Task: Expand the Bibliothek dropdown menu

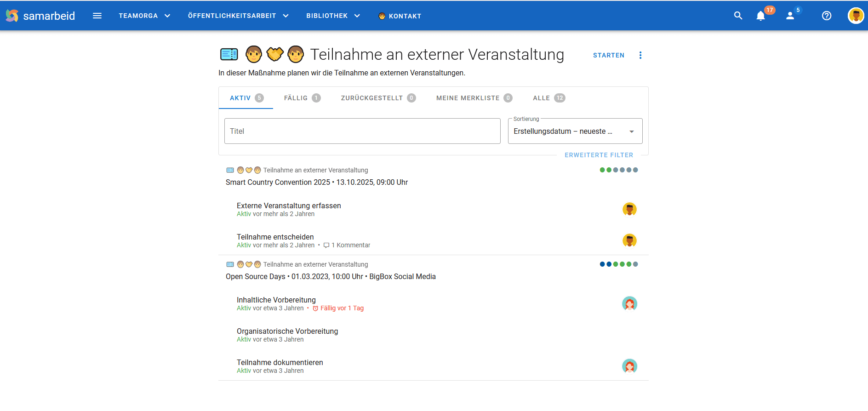Action: (333, 16)
